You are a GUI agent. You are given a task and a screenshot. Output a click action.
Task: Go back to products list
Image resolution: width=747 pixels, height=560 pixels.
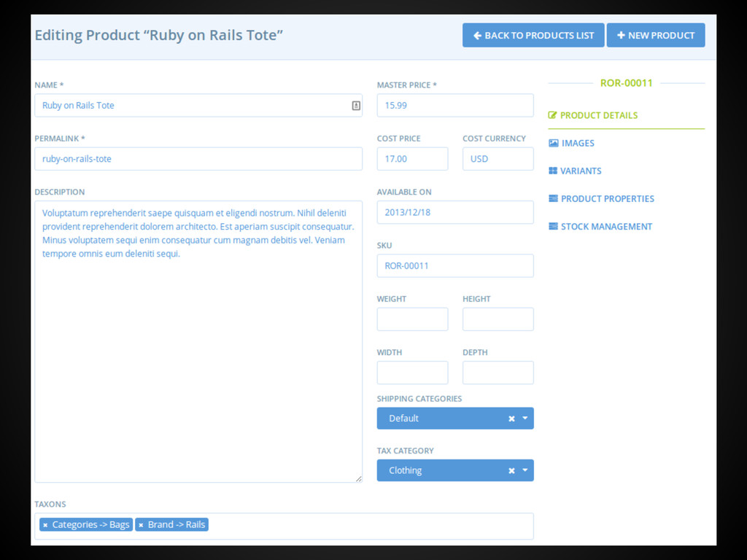(x=533, y=35)
